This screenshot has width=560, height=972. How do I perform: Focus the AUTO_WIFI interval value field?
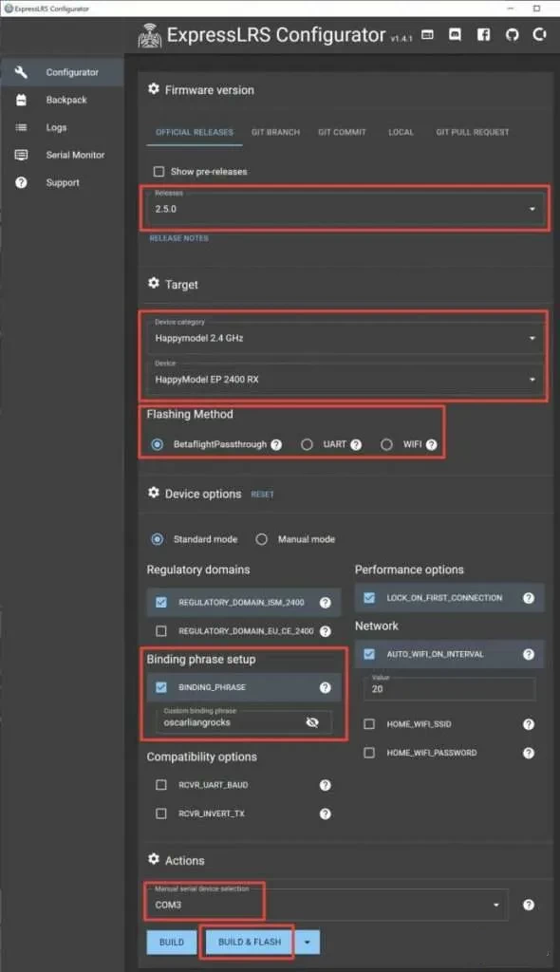(449, 688)
